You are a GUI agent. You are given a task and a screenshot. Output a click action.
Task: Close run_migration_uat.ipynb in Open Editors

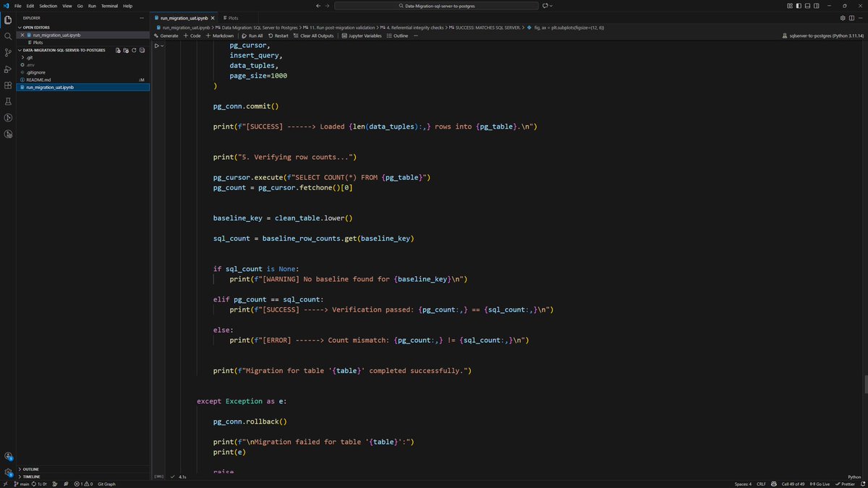[22, 35]
